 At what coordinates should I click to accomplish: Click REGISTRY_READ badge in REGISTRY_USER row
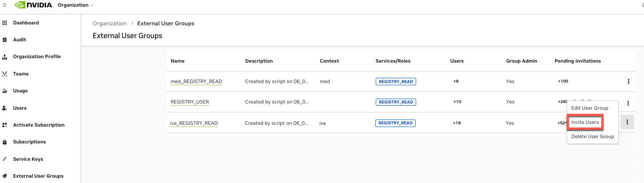396,102
